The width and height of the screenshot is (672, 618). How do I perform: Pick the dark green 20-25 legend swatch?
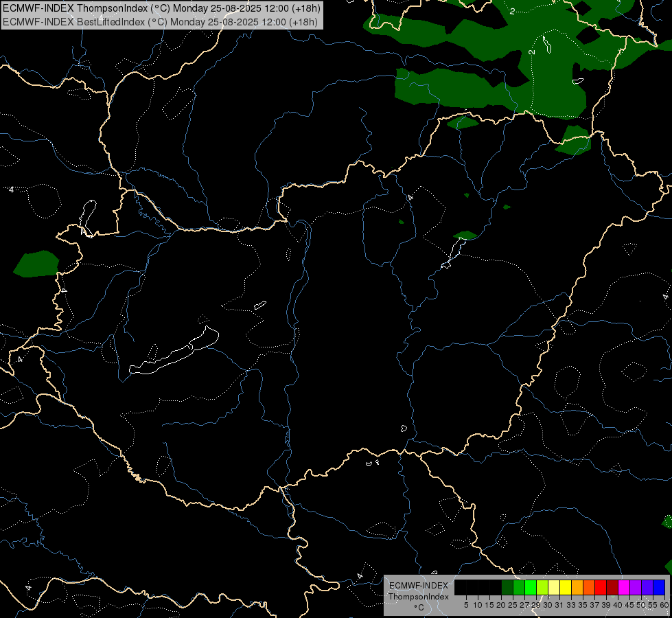pos(507,588)
